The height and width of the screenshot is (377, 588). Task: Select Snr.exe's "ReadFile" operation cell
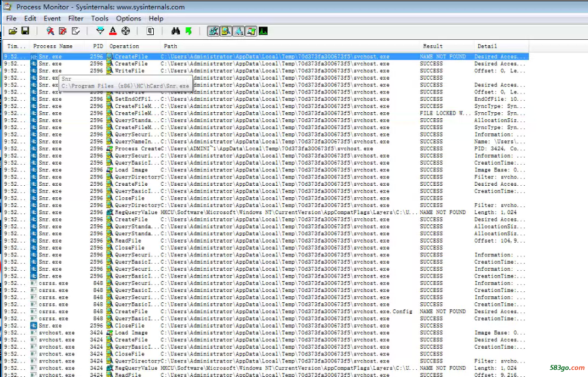click(128, 241)
